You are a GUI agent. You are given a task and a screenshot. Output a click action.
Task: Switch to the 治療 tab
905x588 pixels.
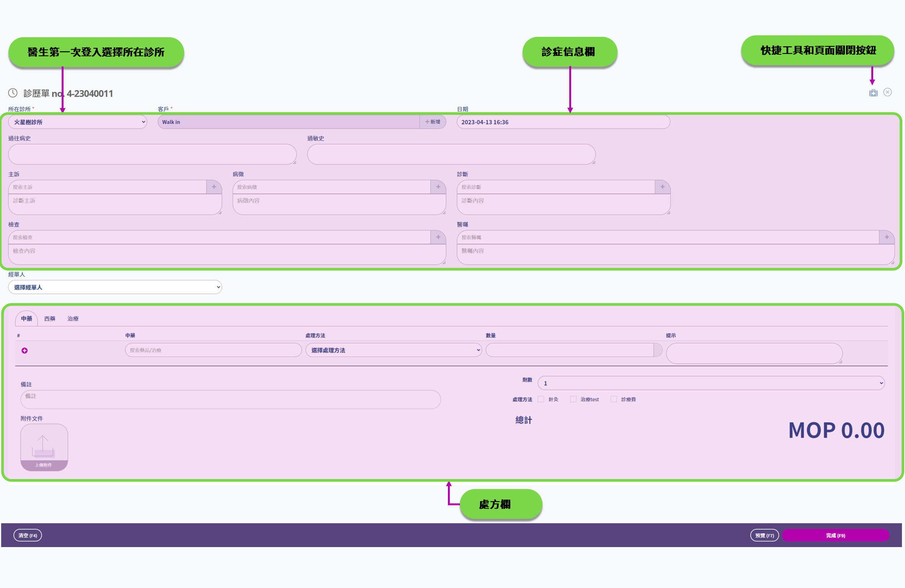click(x=73, y=319)
